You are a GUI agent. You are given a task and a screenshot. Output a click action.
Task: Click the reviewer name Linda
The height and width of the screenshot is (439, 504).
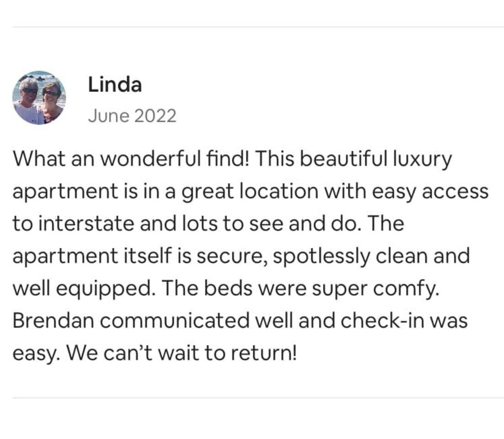pos(114,85)
